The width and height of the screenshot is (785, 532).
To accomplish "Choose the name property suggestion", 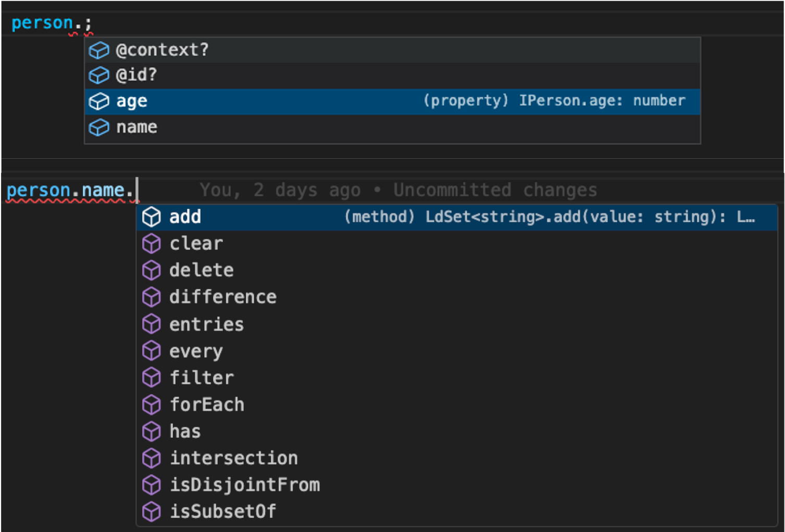I will pos(136,127).
